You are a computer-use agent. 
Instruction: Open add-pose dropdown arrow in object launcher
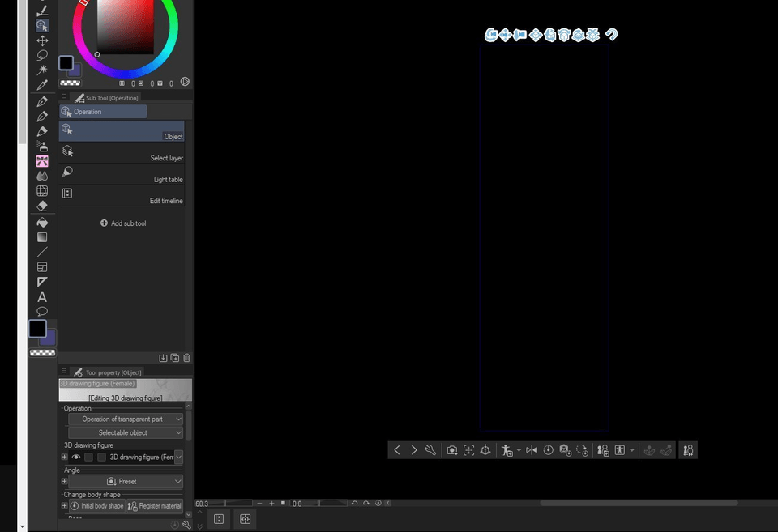tap(519, 450)
